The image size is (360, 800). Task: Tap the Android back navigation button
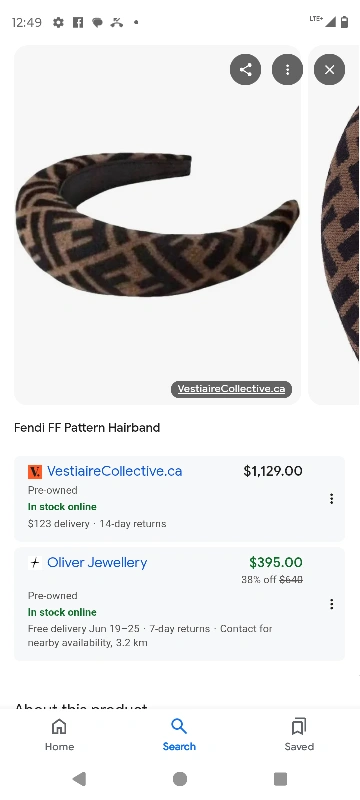coord(79,779)
